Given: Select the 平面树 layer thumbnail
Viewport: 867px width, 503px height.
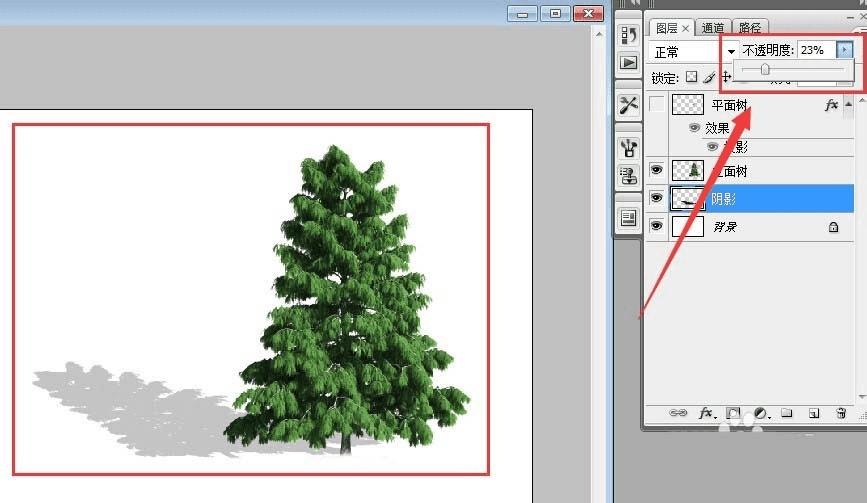Looking at the screenshot, I should [x=687, y=104].
